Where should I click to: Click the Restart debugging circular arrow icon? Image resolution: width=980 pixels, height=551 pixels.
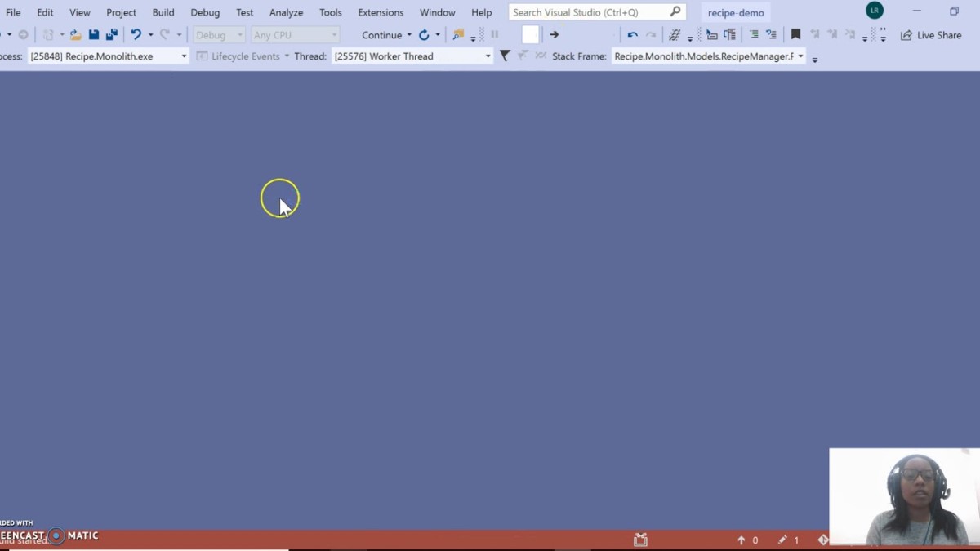(424, 35)
